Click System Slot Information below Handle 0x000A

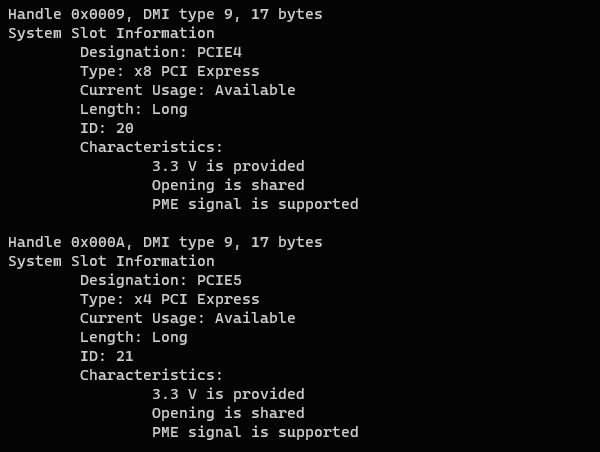111,261
